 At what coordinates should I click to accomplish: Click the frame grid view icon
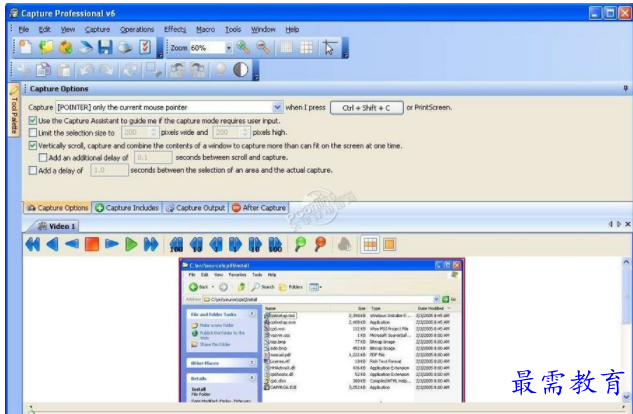[x=370, y=244]
